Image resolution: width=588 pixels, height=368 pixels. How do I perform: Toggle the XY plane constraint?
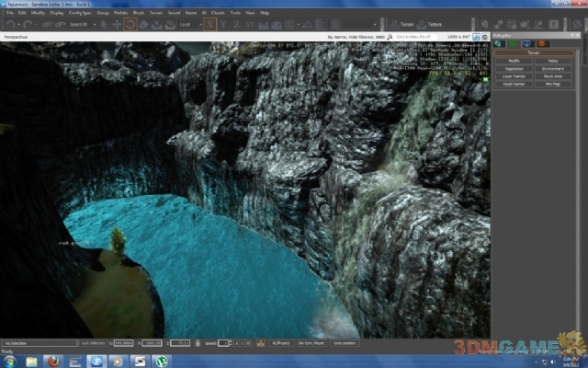click(250, 25)
